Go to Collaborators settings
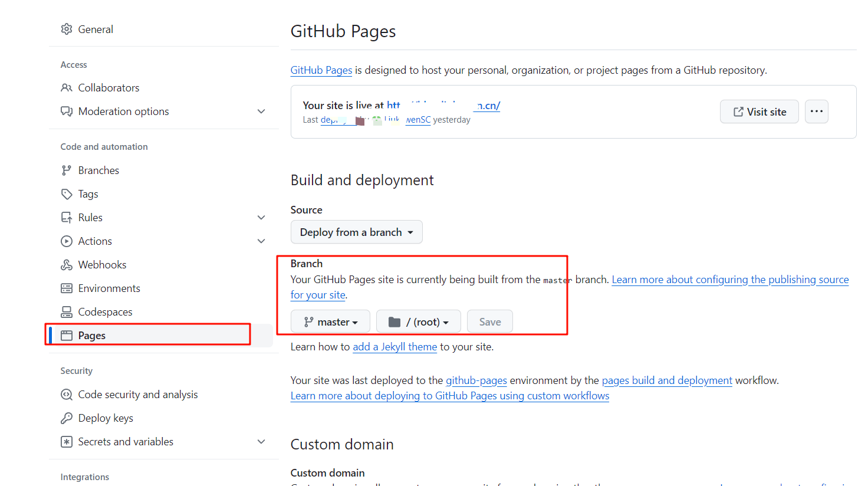The height and width of the screenshot is (486, 868). [x=109, y=88]
